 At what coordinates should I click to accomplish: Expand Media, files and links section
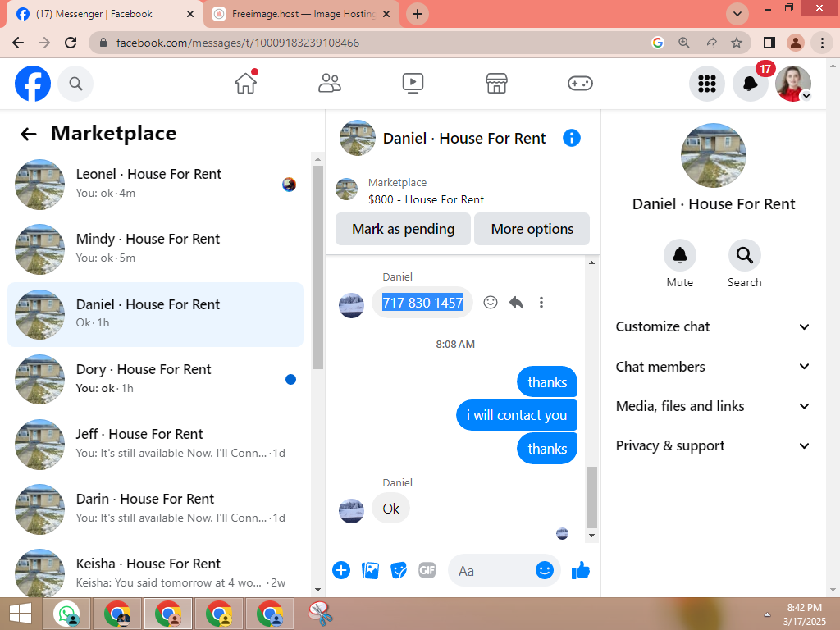[x=713, y=406]
